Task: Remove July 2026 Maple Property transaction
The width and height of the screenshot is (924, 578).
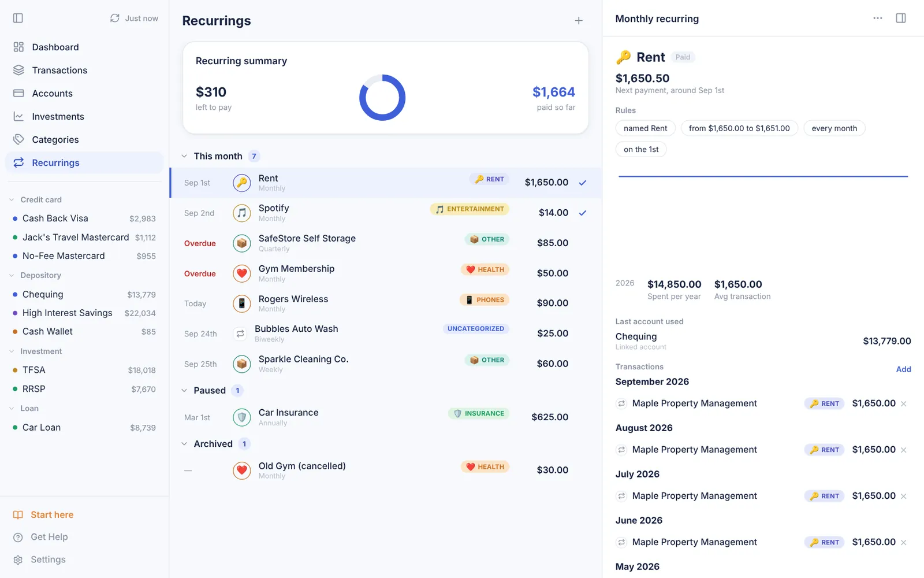Action: [904, 496]
